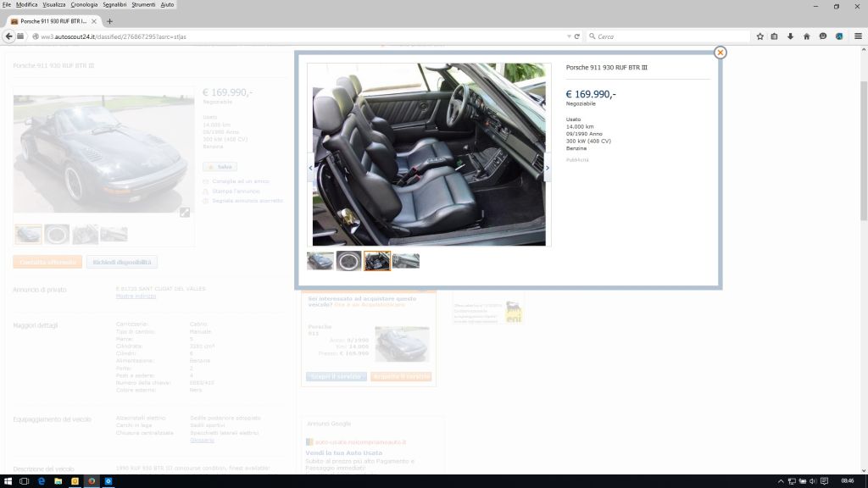This screenshot has height=488, width=868.
Task: Open the downloads arrow icon
Action: 790,36
